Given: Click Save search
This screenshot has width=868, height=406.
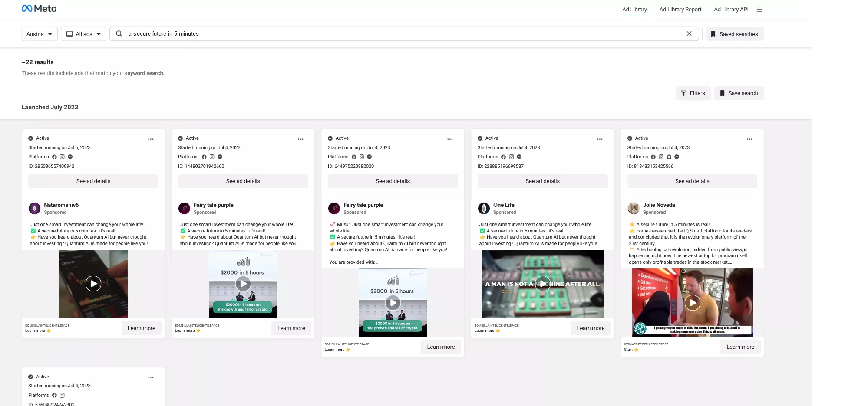Looking at the screenshot, I should click(x=739, y=93).
